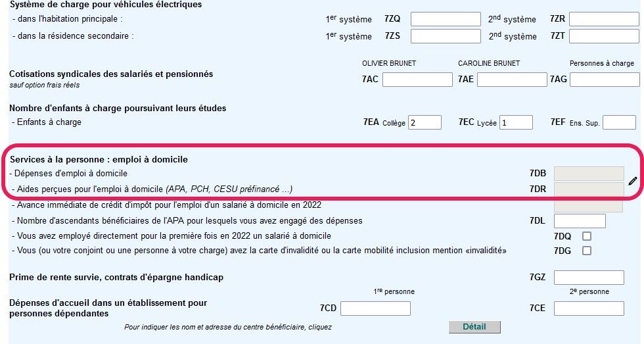Viewport: 644px width, 344px height.
Task: Tick the 7DQ first-time home employee checkbox
Action: (587, 236)
